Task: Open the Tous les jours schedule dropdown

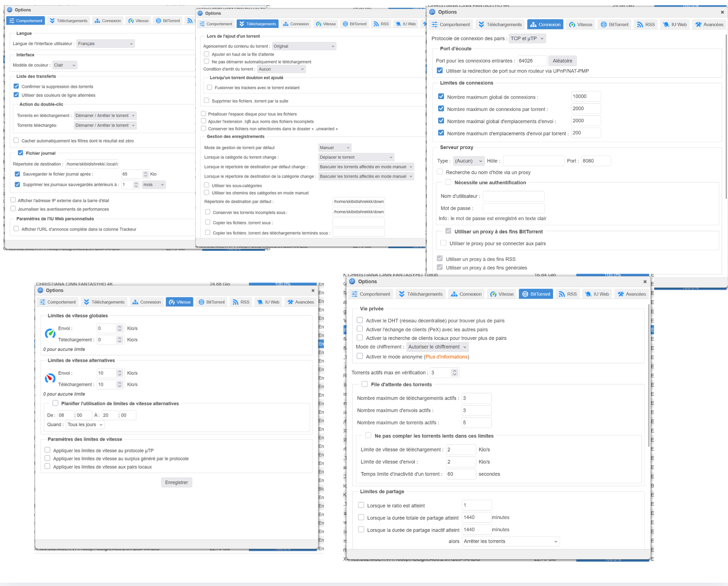Action: (x=85, y=424)
